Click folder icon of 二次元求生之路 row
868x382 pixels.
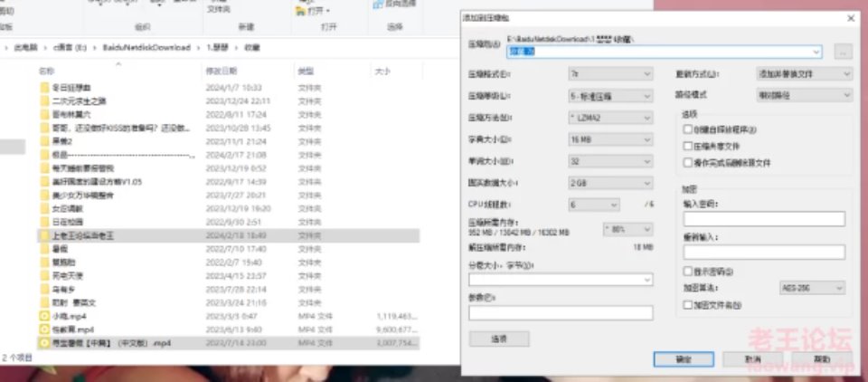pos(45,100)
